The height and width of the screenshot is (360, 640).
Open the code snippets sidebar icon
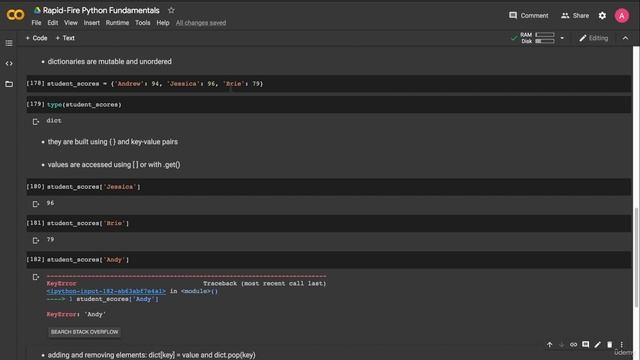click(x=9, y=64)
